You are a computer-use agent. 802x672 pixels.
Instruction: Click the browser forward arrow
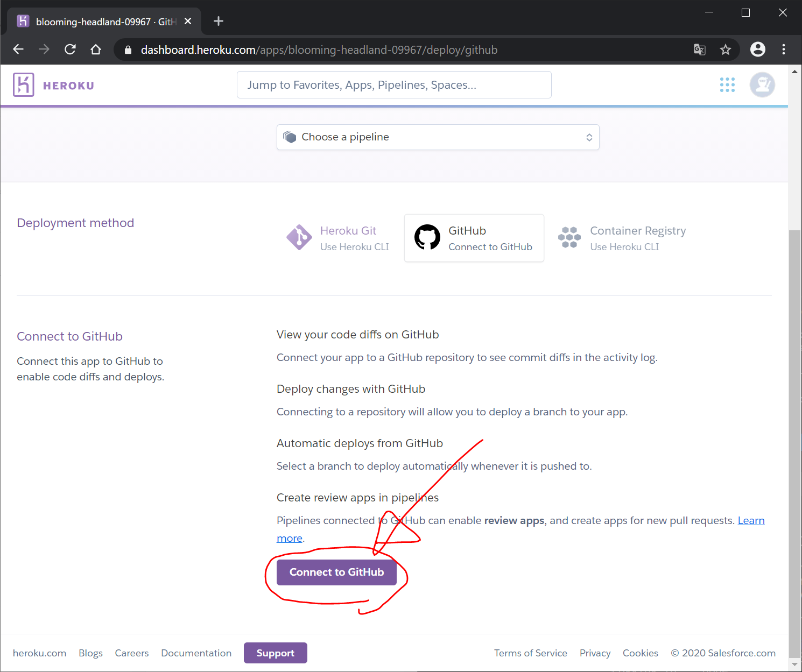click(44, 49)
